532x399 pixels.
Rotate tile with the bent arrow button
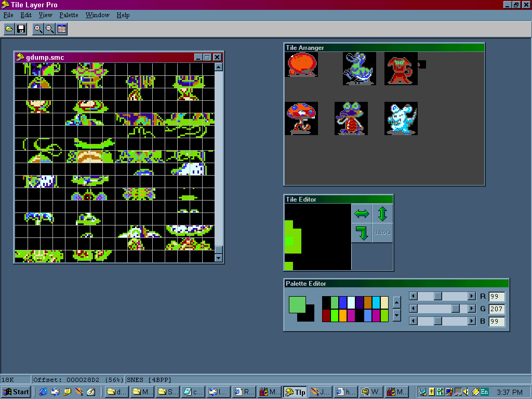click(x=362, y=233)
